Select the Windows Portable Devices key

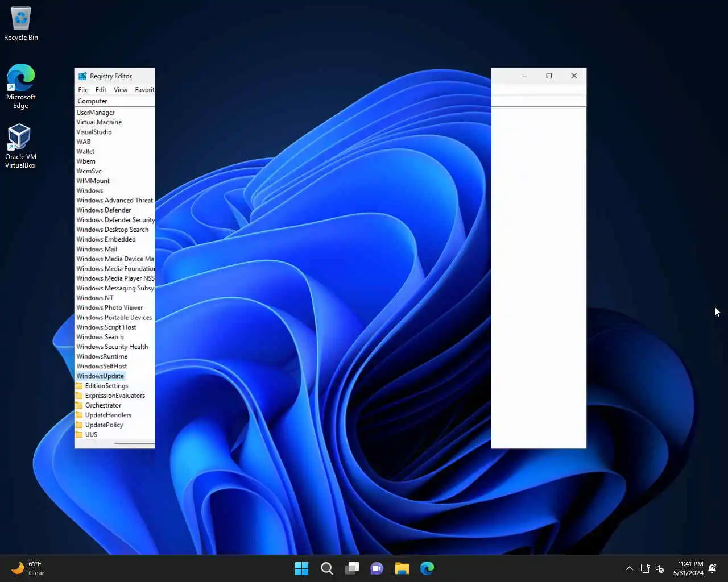point(114,318)
